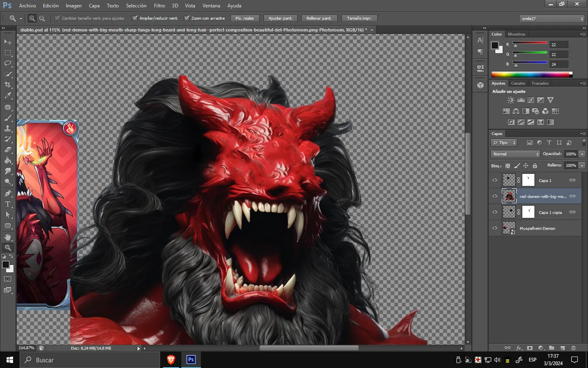
Task: Open the Ajustes panel options menu
Action: [x=583, y=83]
